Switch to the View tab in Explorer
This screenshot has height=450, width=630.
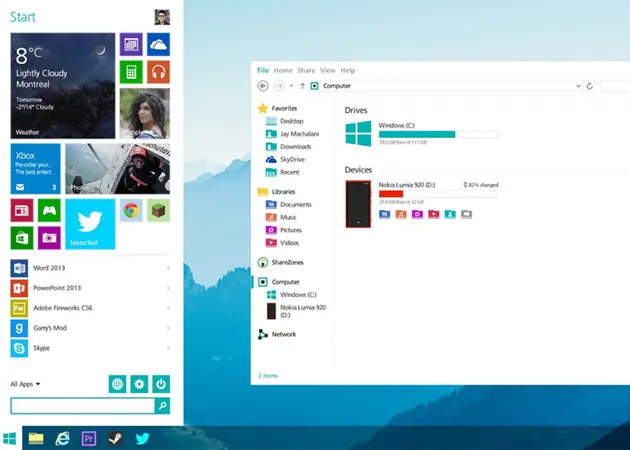pos(327,70)
